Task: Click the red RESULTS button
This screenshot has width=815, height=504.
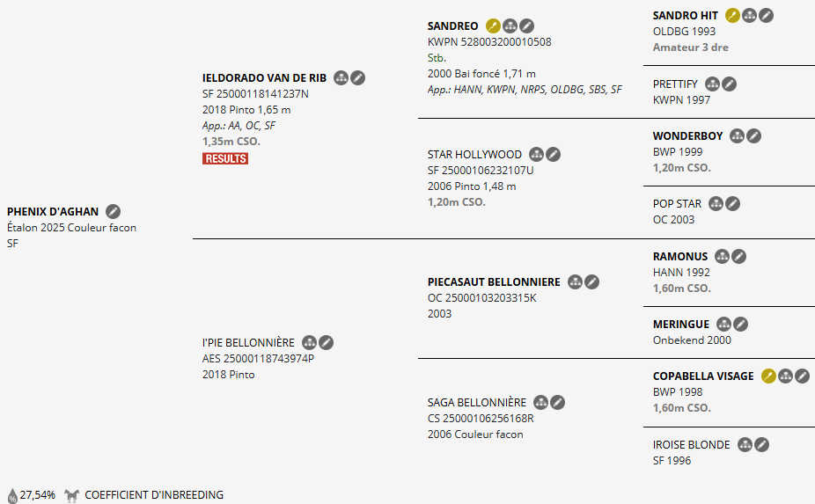Action: 225,158
